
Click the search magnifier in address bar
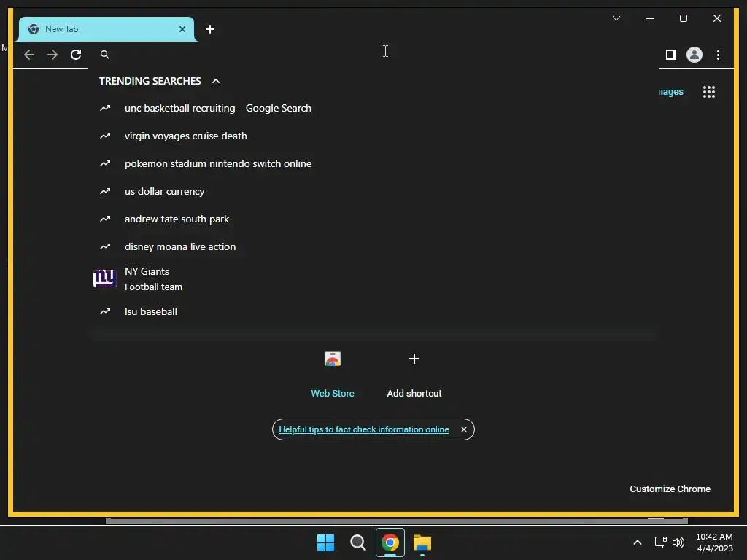tap(105, 55)
